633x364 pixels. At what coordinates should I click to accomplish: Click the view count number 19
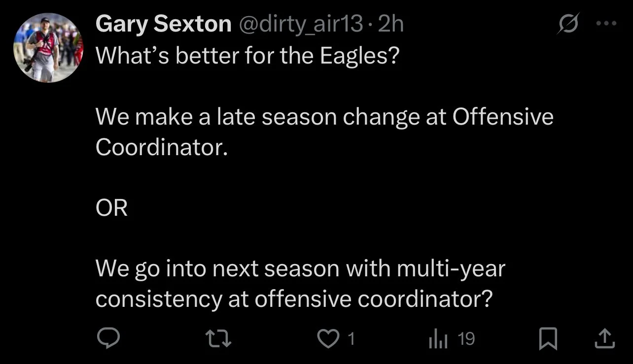pyautogui.click(x=466, y=338)
